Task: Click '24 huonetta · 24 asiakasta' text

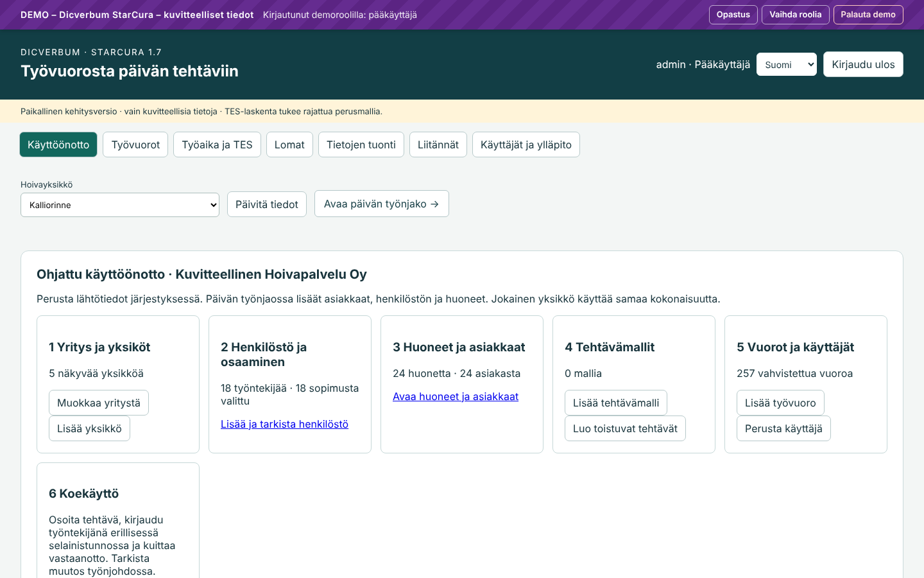Action: [456, 373]
